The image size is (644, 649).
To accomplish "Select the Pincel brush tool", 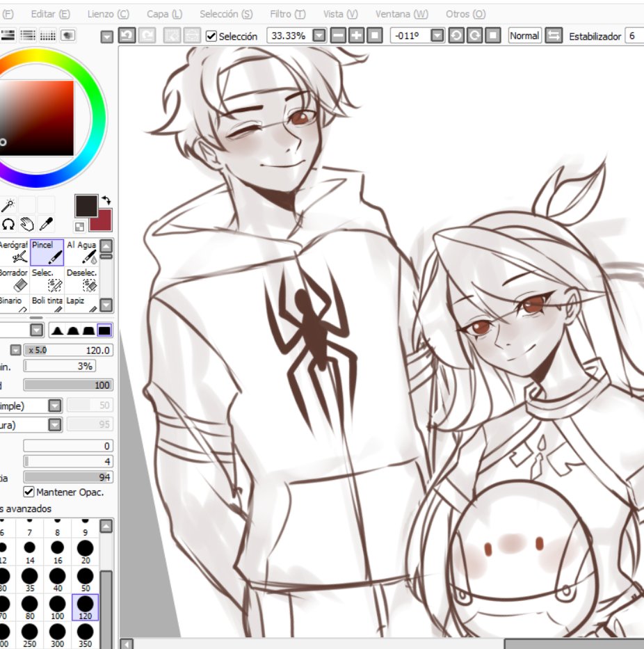I will point(47,252).
